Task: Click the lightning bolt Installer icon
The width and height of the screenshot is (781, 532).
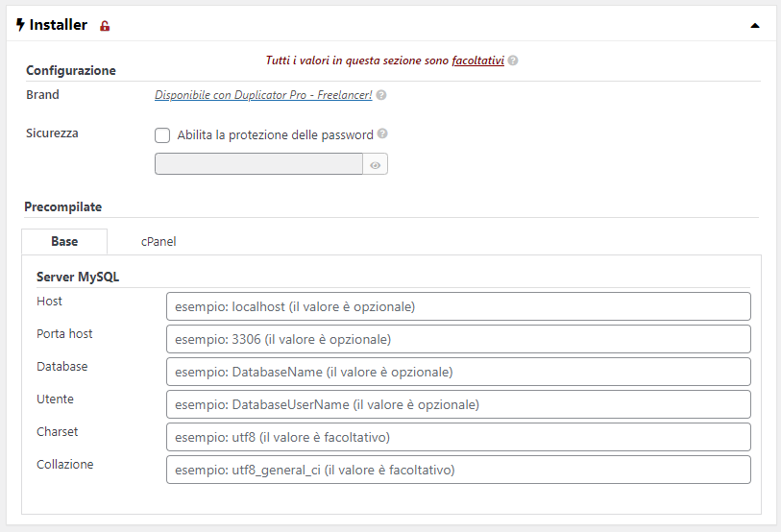Action: [x=20, y=25]
